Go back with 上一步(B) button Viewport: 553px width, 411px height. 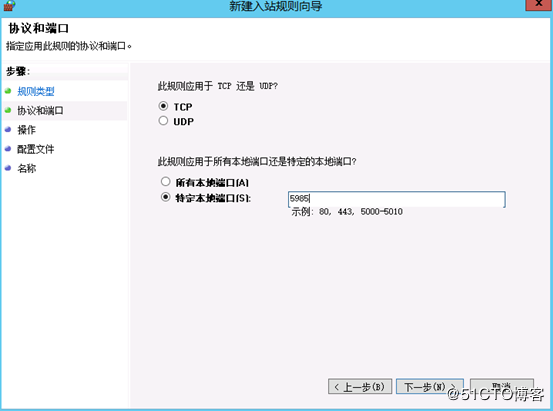point(360,387)
